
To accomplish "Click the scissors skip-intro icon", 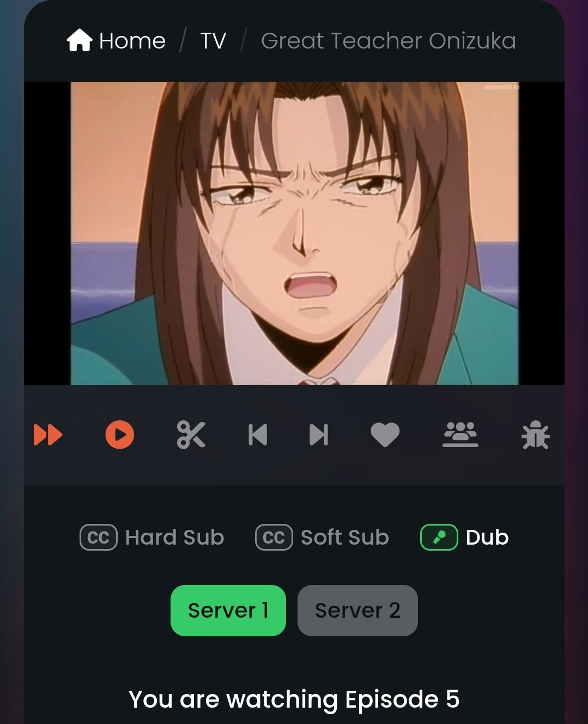I will tap(191, 435).
